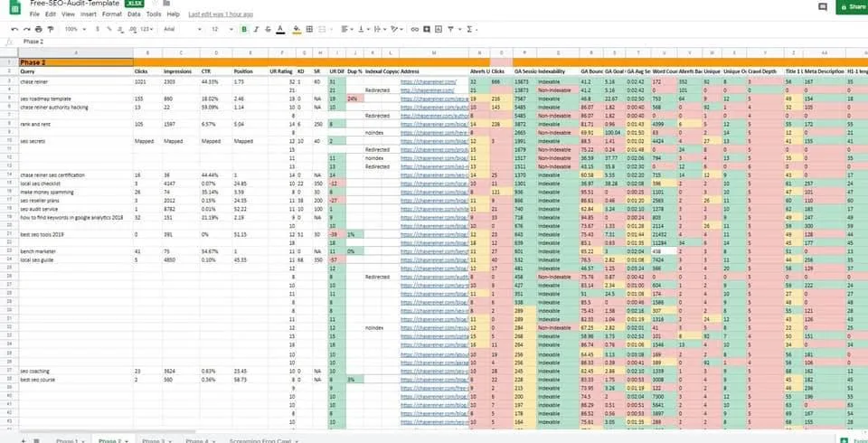Select the 'CTR' header cell
The image size is (868, 443).
click(216, 71)
